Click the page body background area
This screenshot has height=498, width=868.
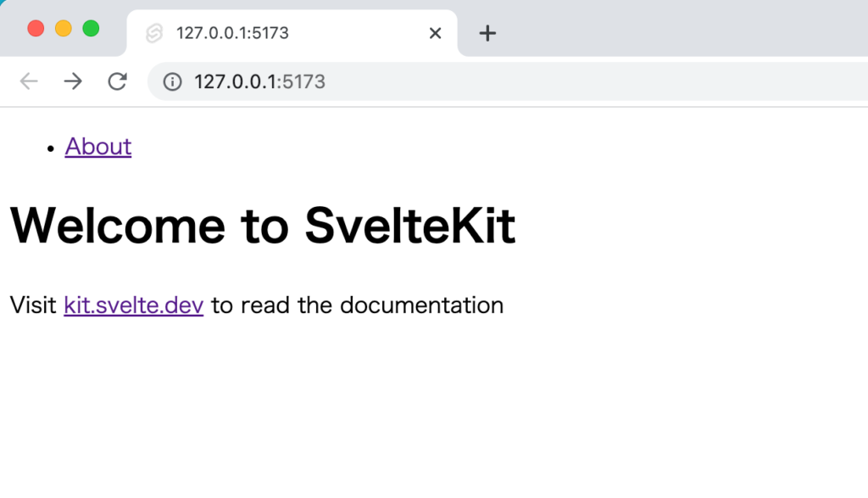[434, 407]
